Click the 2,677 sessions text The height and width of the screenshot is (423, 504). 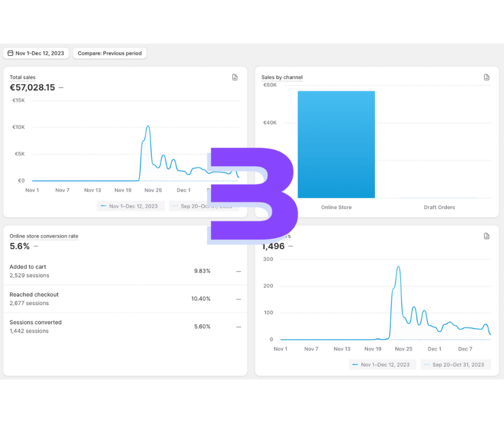[x=29, y=303]
